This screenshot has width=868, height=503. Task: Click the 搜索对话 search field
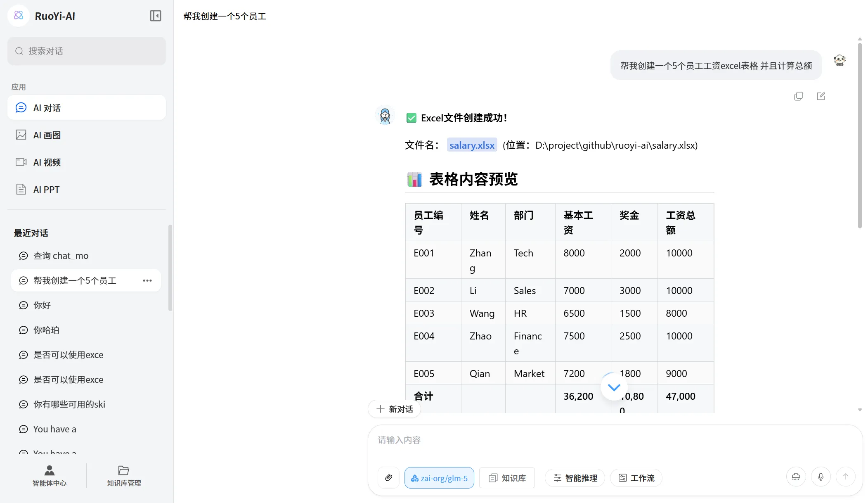click(x=86, y=51)
